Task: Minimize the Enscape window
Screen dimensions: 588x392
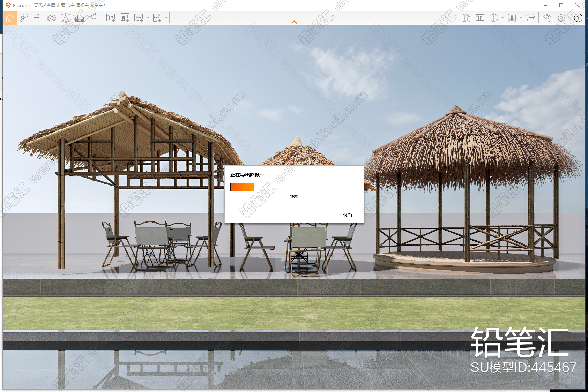Action: tap(545, 5)
